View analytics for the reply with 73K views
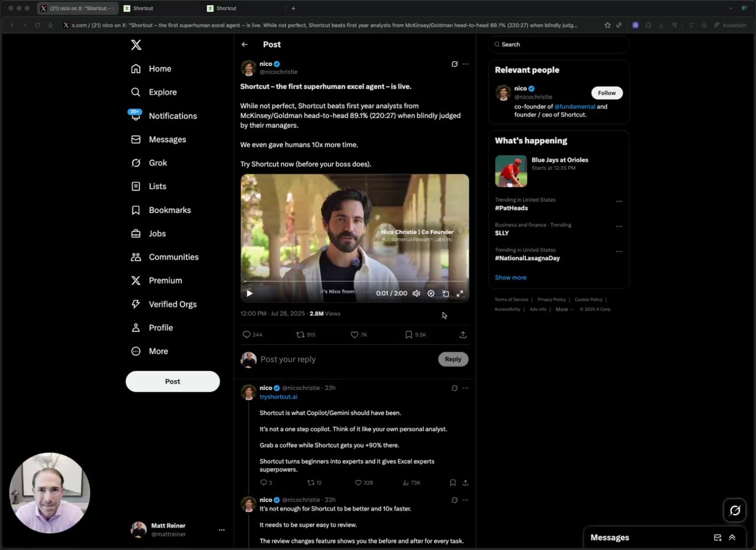The width and height of the screenshot is (756, 550). (x=411, y=483)
